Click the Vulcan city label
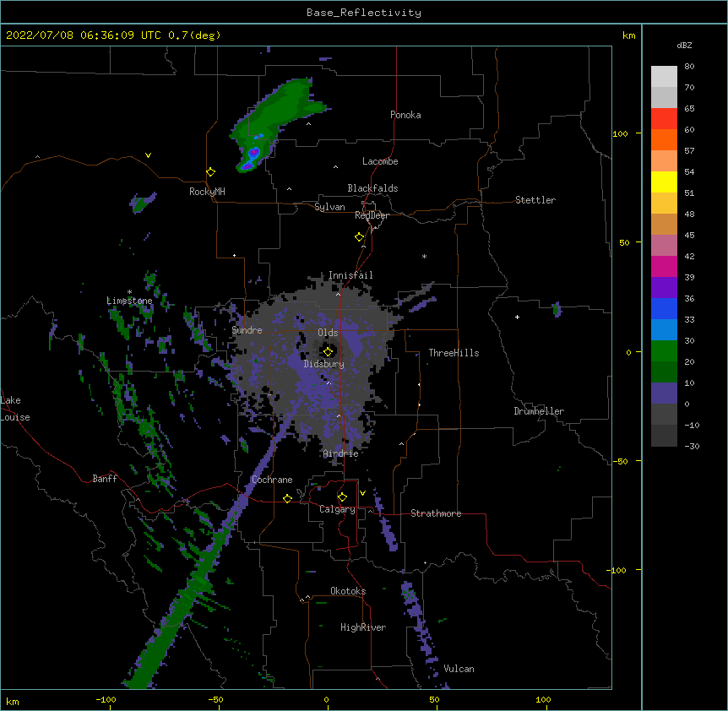This screenshot has width=728, height=711. click(459, 669)
